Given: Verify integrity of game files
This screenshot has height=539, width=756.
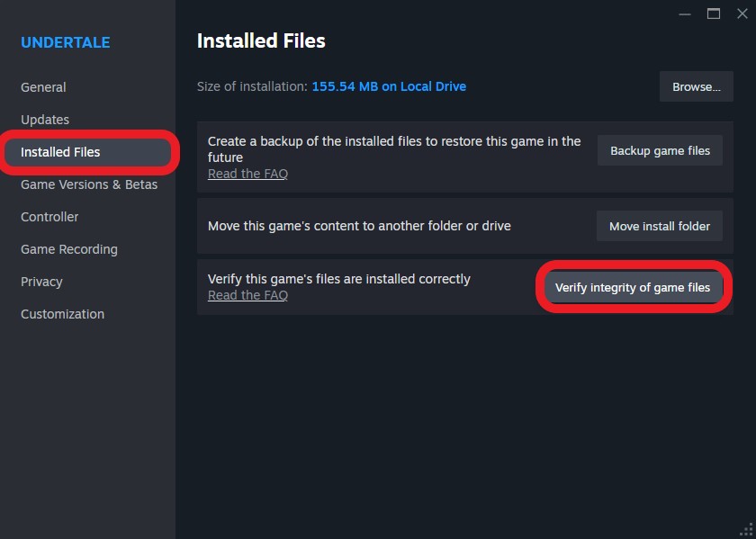Looking at the screenshot, I should pyautogui.click(x=633, y=287).
